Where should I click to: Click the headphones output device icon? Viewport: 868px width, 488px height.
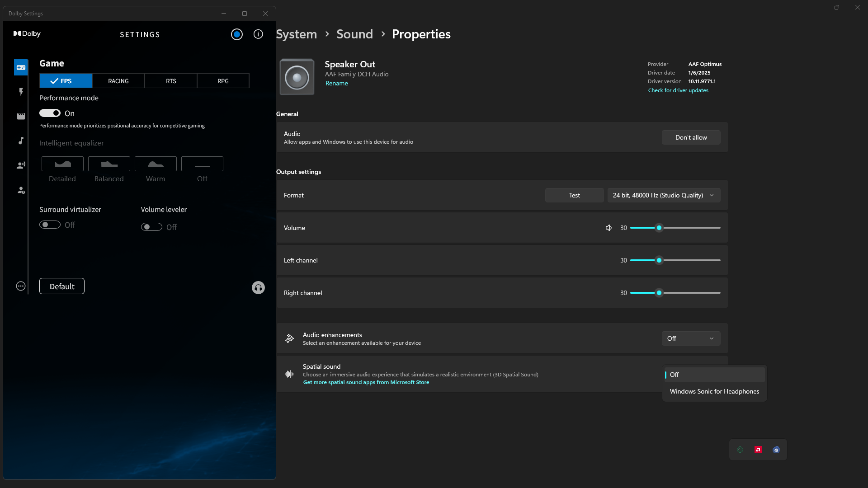pyautogui.click(x=258, y=288)
